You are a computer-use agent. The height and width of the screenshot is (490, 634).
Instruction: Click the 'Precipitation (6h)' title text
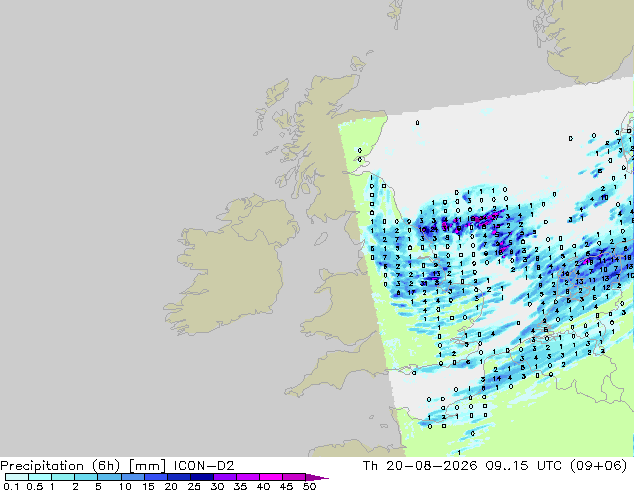click(60, 466)
